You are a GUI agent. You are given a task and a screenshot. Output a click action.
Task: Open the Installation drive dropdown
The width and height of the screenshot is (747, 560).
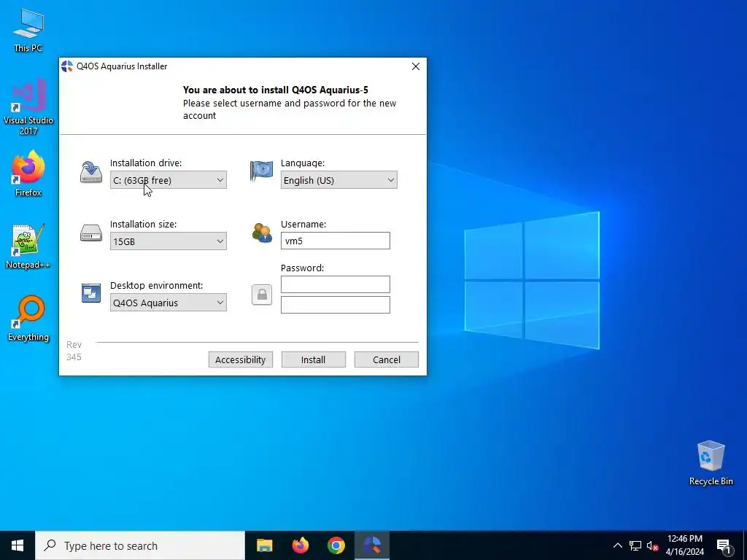click(x=169, y=180)
